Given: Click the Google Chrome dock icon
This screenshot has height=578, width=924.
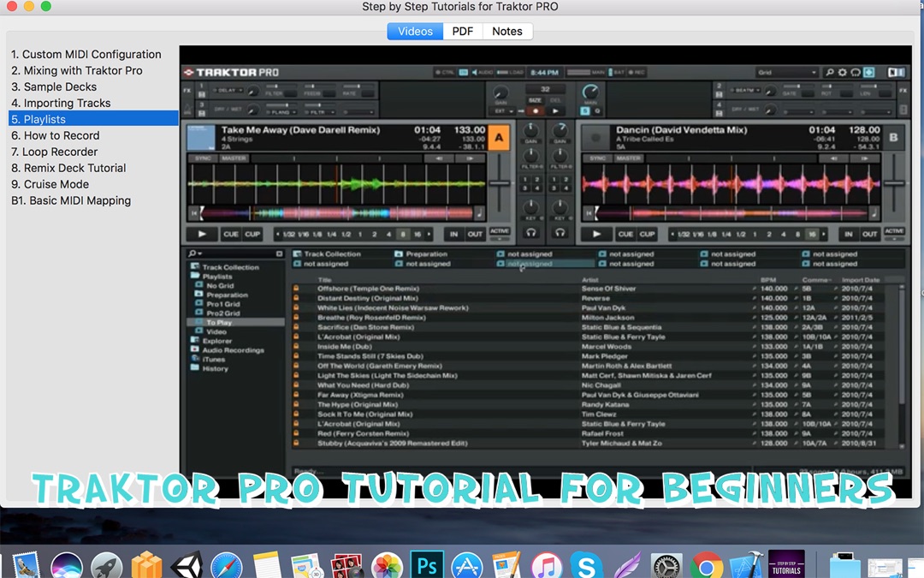Looking at the screenshot, I should coord(707,566).
